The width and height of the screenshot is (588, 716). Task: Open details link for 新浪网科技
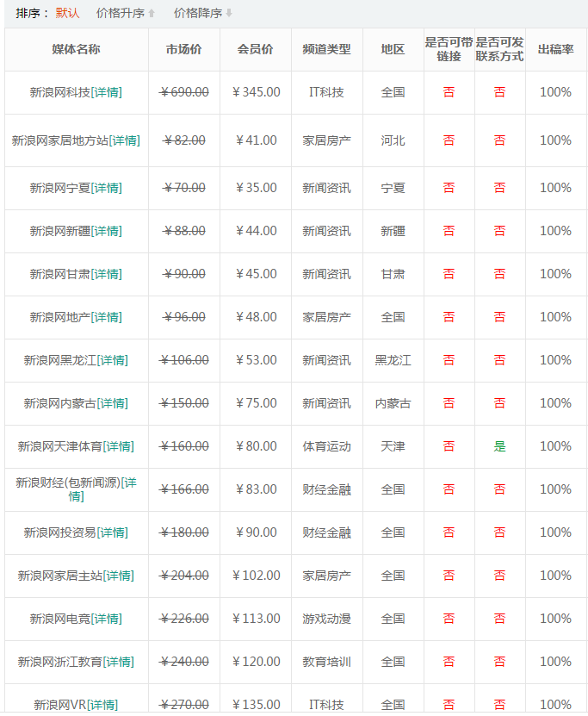[107, 92]
